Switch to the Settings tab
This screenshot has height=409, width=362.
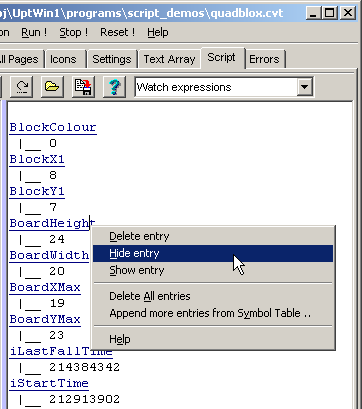[x=112, y=59]
